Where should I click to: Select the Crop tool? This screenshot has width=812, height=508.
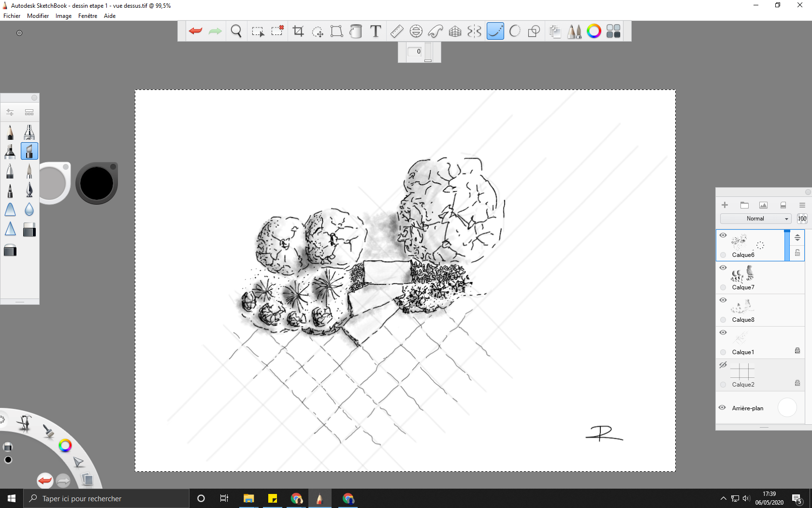(298, 31)
